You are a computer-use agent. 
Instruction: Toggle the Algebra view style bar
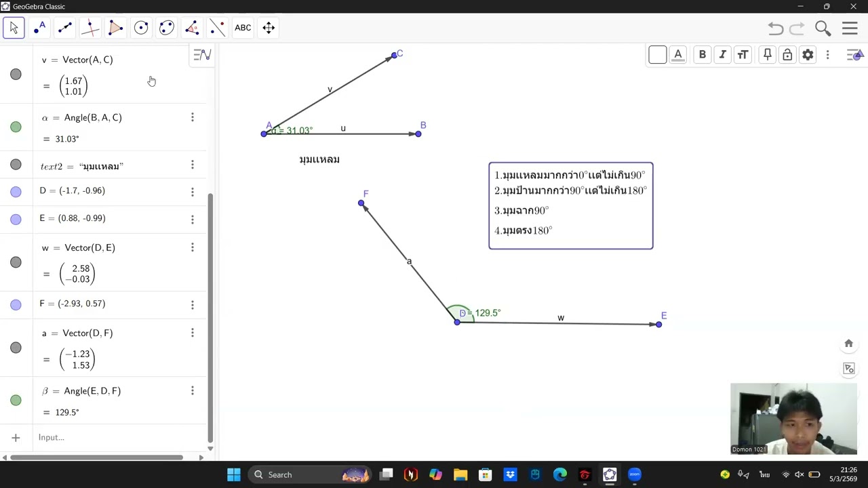(202, 55)
